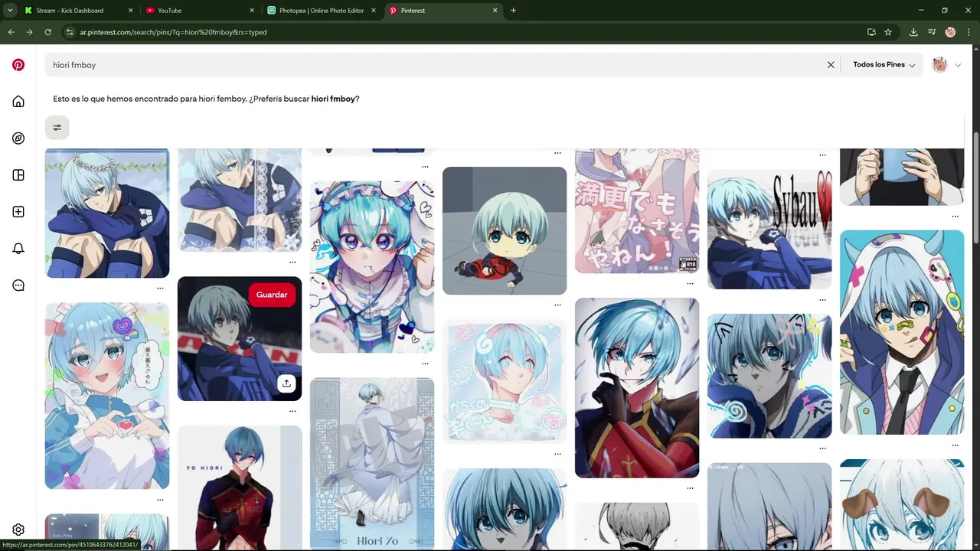The width and height of the screenshot is (980, 551).
Task: Open more options for Sybau pin
Action: tap(822, 299)
